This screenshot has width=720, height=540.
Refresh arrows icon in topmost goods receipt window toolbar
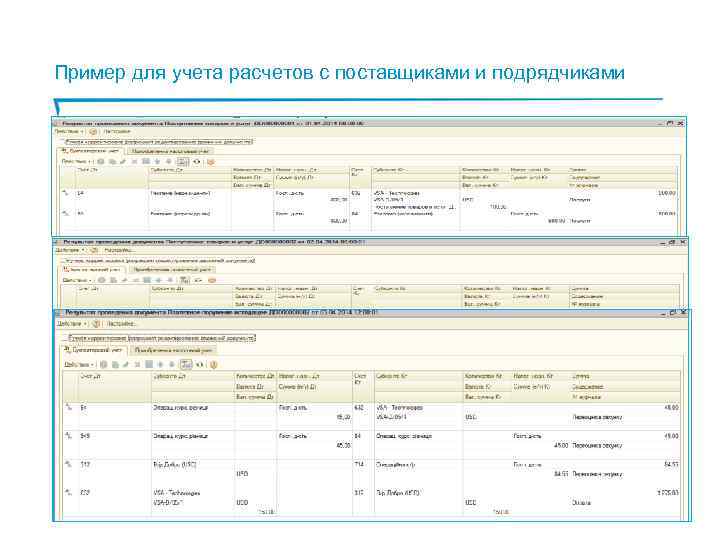coord(197,162)
